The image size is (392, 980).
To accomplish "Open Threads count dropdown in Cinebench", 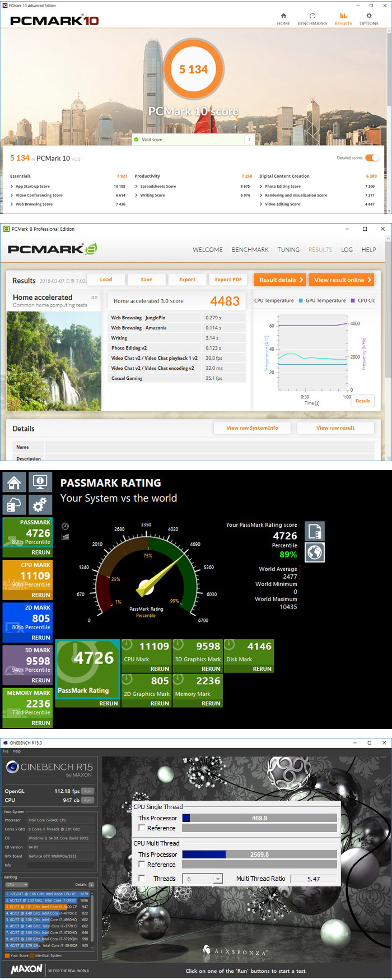I will tap(203, 879).
